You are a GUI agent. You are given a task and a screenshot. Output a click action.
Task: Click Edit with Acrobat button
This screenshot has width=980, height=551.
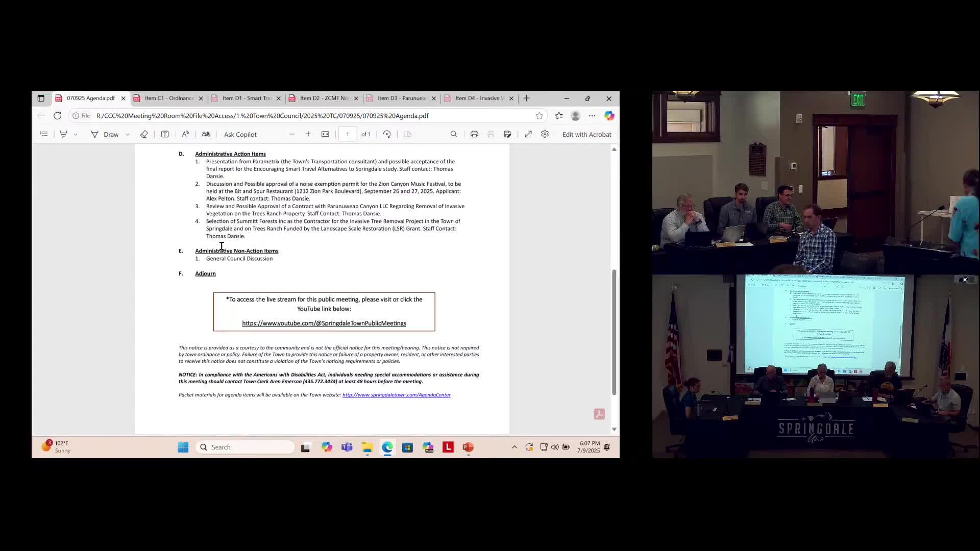(586, 135)
